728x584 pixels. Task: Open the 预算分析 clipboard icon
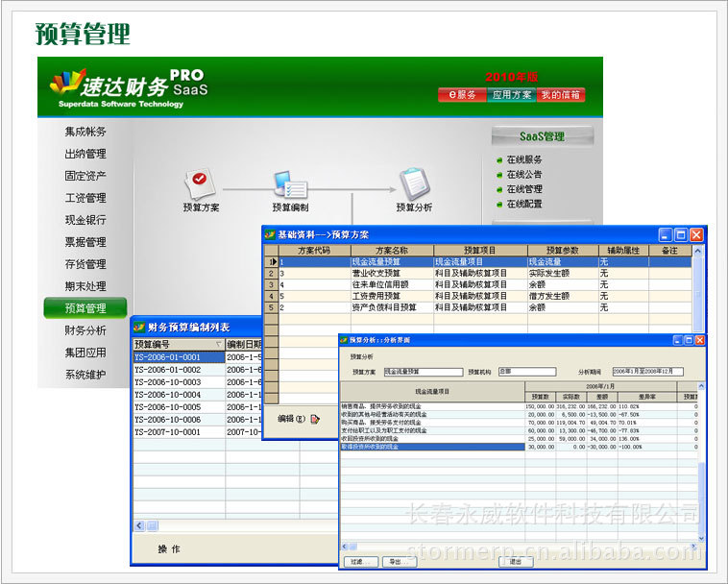point(415,183)
